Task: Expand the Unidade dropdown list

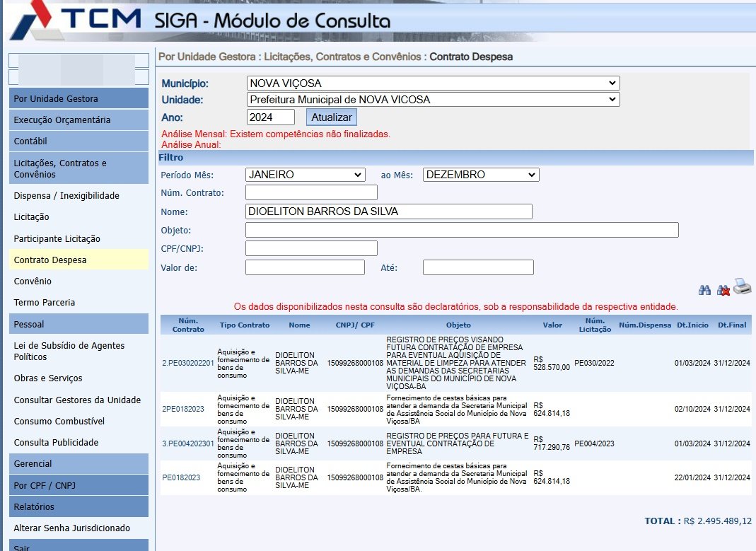Action: point(433,100)
